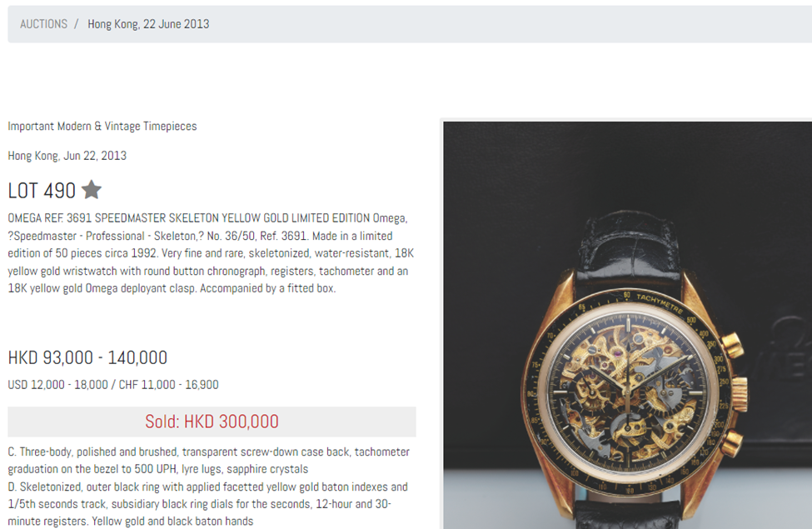Click the Hong Kong, Jun 22, 2013 date text
Screen dimensions: 812x529
[x=67, y=156]
